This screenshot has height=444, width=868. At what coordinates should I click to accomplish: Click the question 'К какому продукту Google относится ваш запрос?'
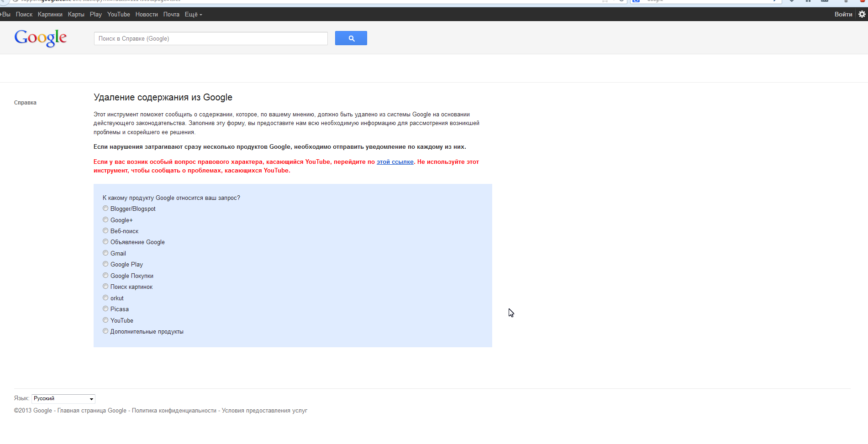(x=171, y=198)
